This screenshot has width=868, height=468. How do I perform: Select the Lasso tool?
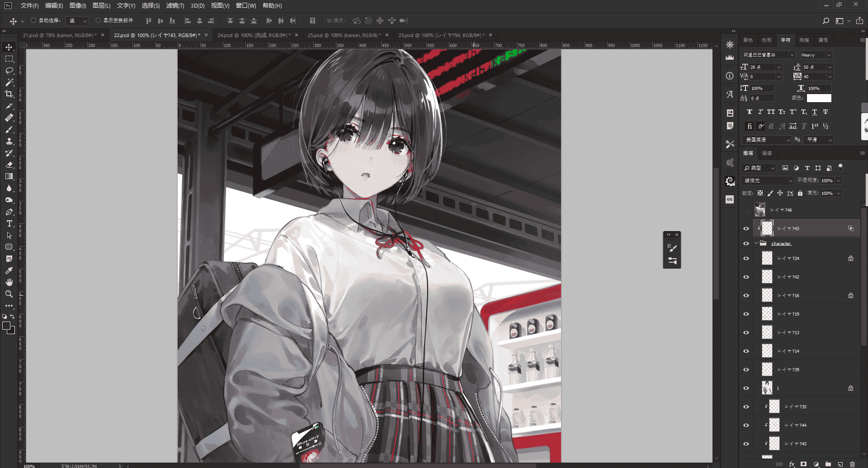point(9,71)
